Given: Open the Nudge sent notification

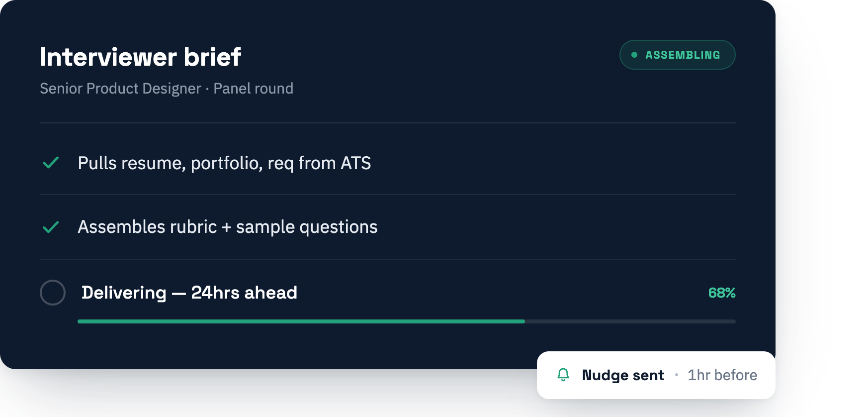Looking at the screenshot, I should tap(656, 375).
